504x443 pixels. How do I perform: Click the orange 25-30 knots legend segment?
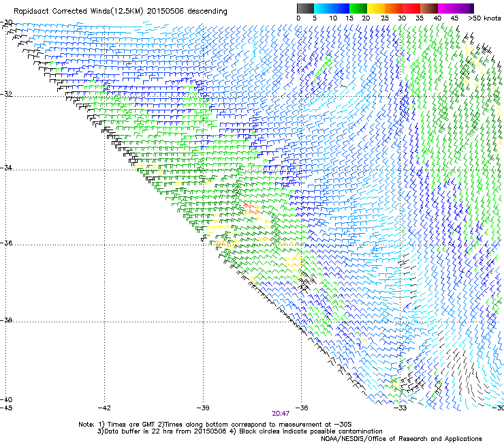(x=394, y=8)
